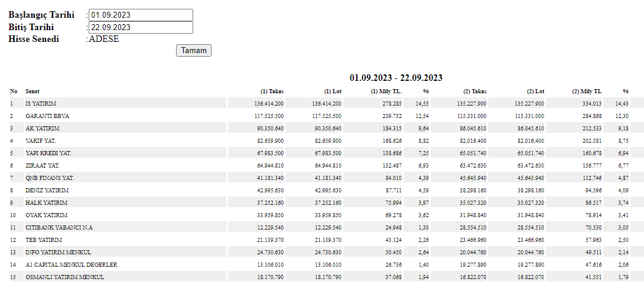The image size is (644, 285).
Task: Select the ZIRAAT YAT. row name
Action: point(43,166)
